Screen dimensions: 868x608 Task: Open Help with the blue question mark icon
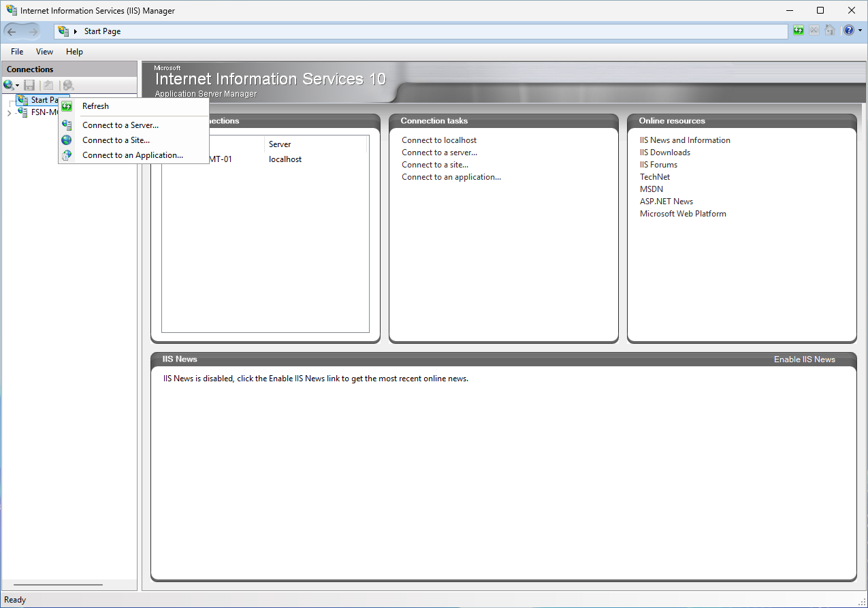click(849, 31)
